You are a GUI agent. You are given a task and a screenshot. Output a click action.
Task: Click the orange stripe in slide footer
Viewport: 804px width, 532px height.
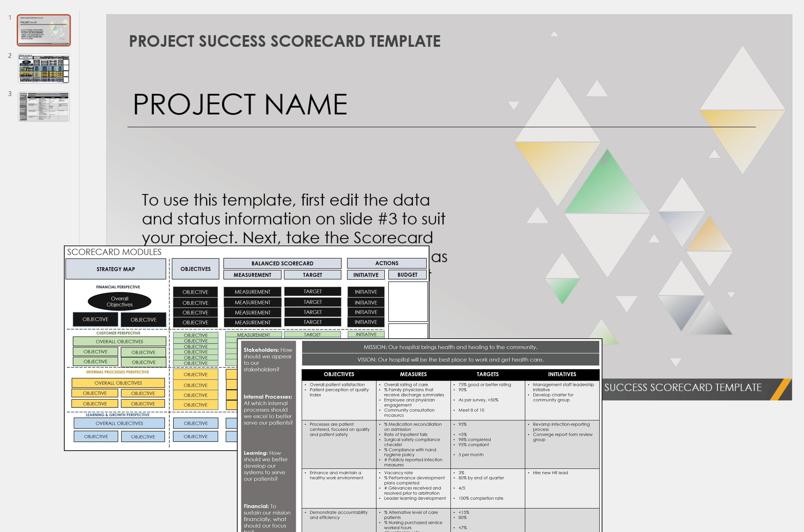[x=780, y=389]
